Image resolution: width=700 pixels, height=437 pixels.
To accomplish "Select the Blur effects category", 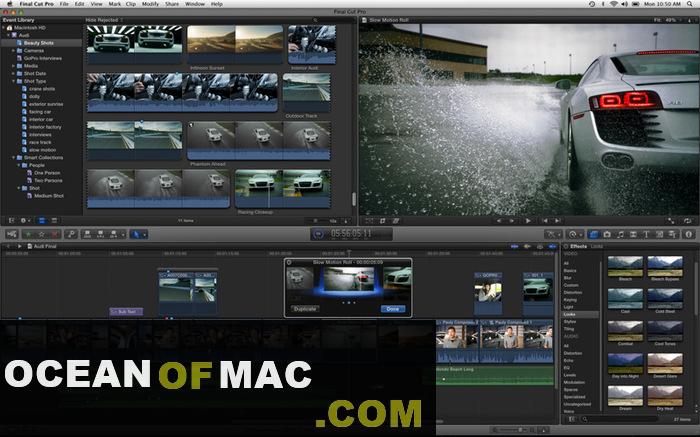I will [567, 278].
